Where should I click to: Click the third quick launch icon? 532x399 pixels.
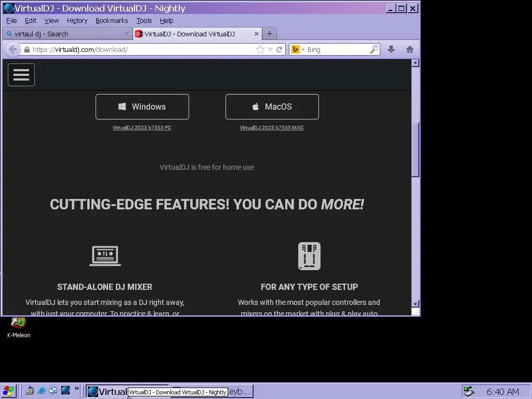[54, 391]
